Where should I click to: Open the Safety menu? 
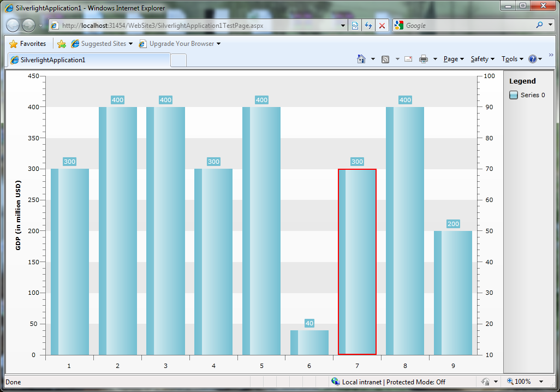tap(482, 59)
